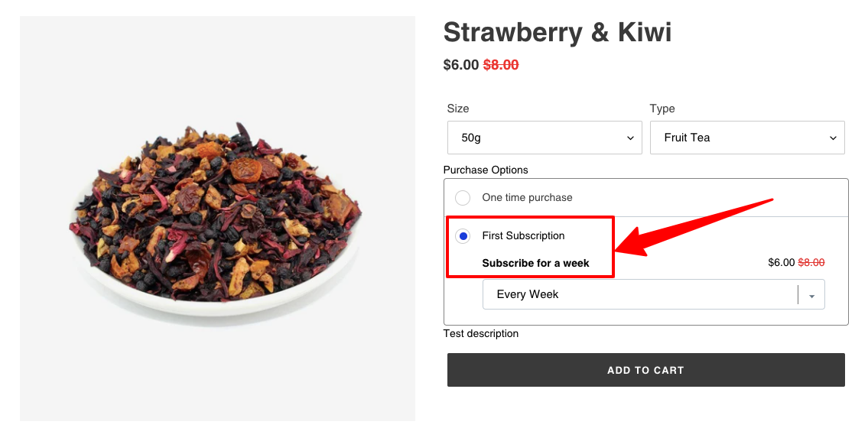Viewport: 868px width, 428px height.
Task: Click the Purchase Options heading
Action: pyautogui.click(x=486, y=170)
